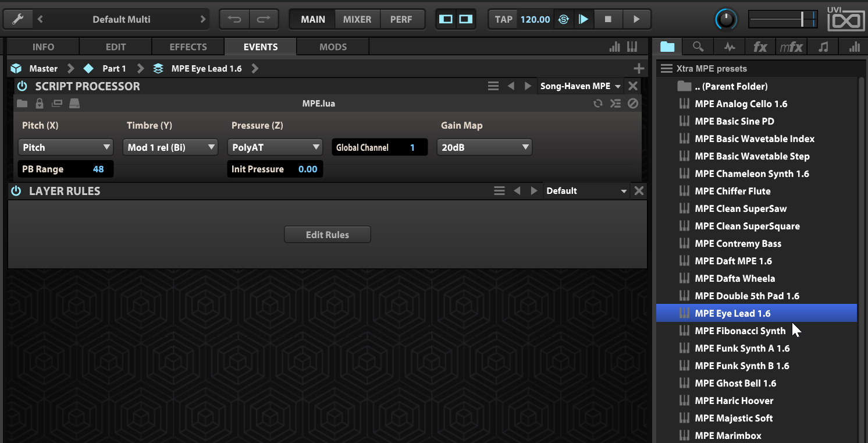Image resolution: width=868 pixels, height=443 pixels.
Task: Select Master in the breadcrumb
Action: (x=44, y=69)
